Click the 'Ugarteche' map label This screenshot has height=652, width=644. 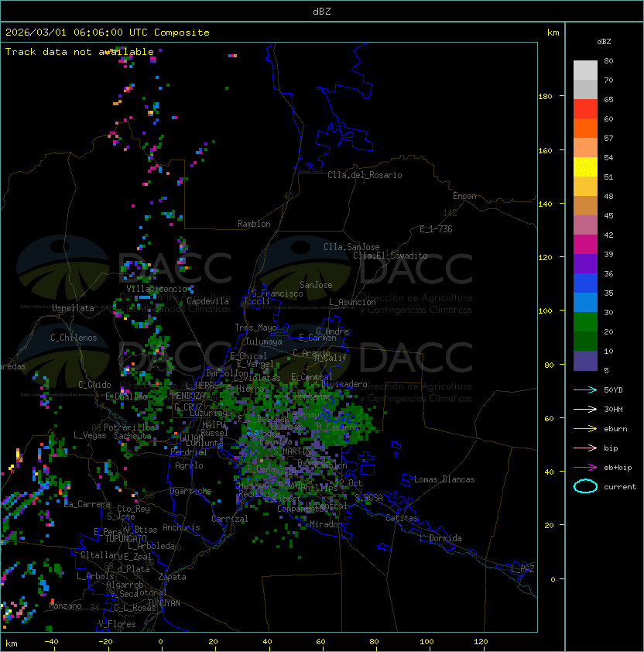tap(191, 491)
